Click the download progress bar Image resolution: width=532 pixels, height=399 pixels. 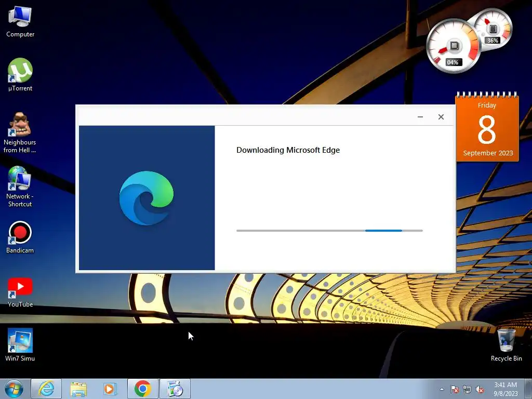329,231
